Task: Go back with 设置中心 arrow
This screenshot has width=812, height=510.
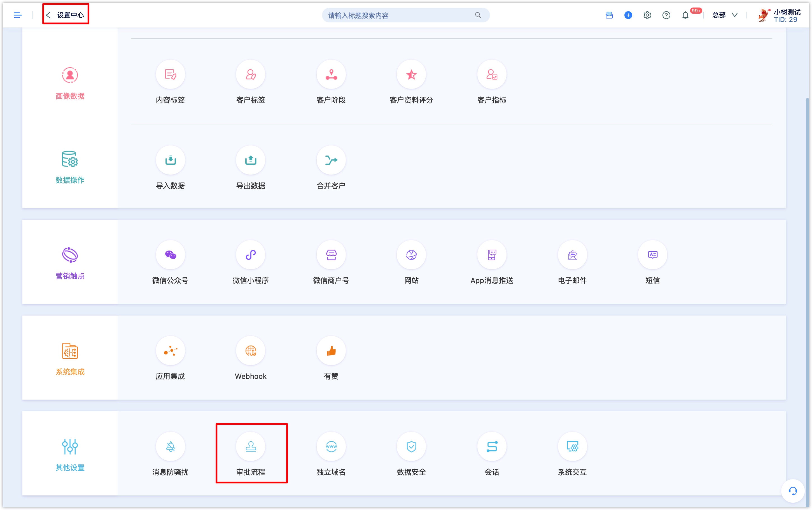Action: click(x=48, y=15)
